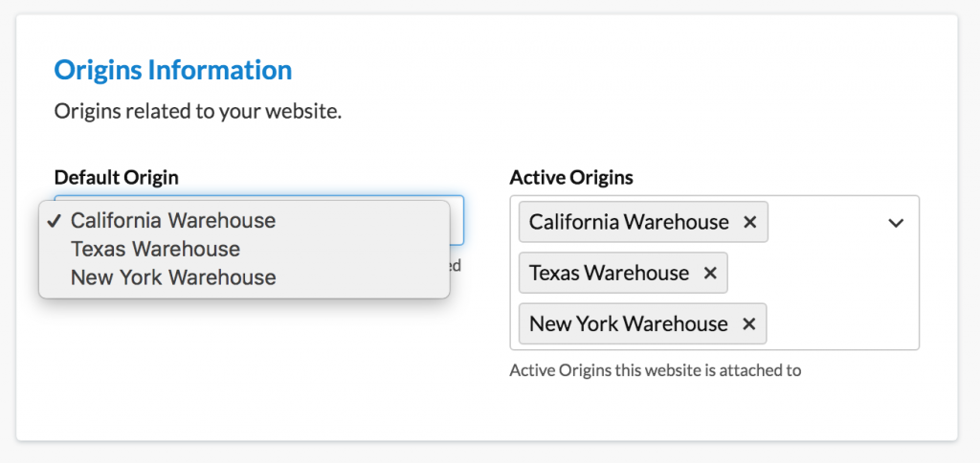The image size is (980, 463).
Task: Click checkmark beside California Warehouse option
Action: coord(55,221)
